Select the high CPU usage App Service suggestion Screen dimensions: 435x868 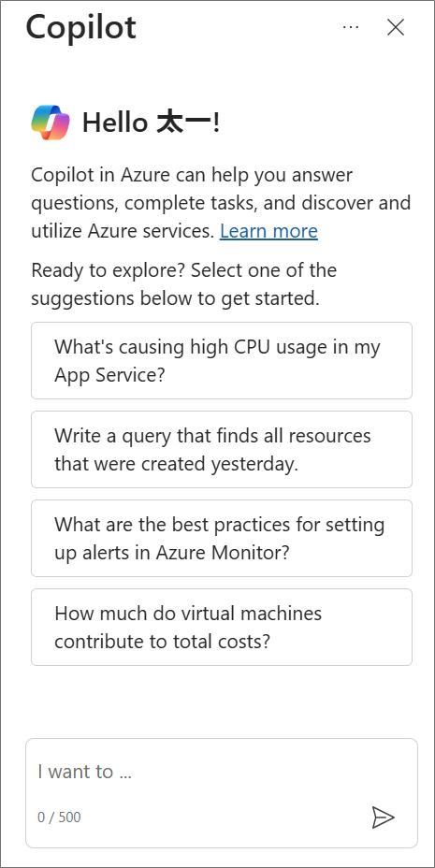(x=222, y=360)
